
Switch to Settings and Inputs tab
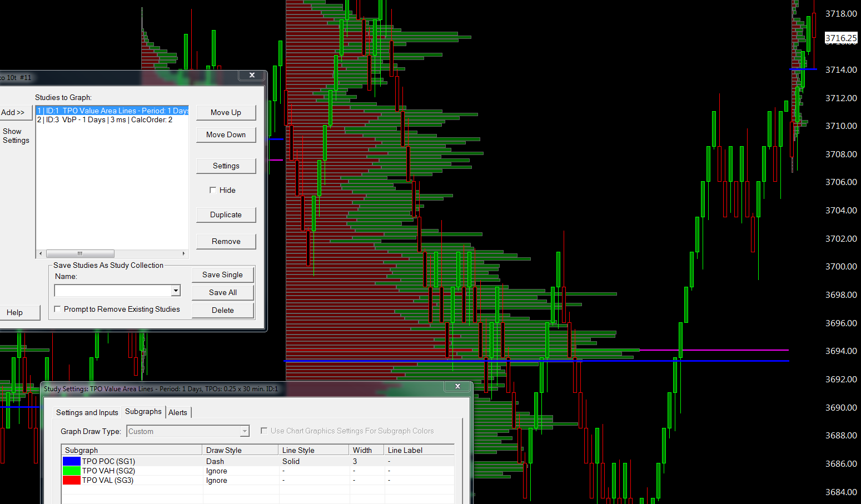coord(87,412)
